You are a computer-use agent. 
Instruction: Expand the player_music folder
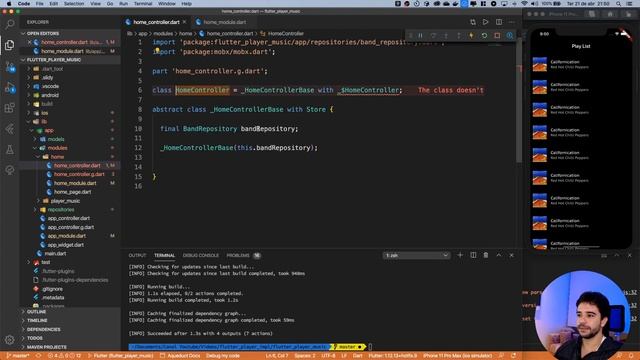tap(65, 201)
